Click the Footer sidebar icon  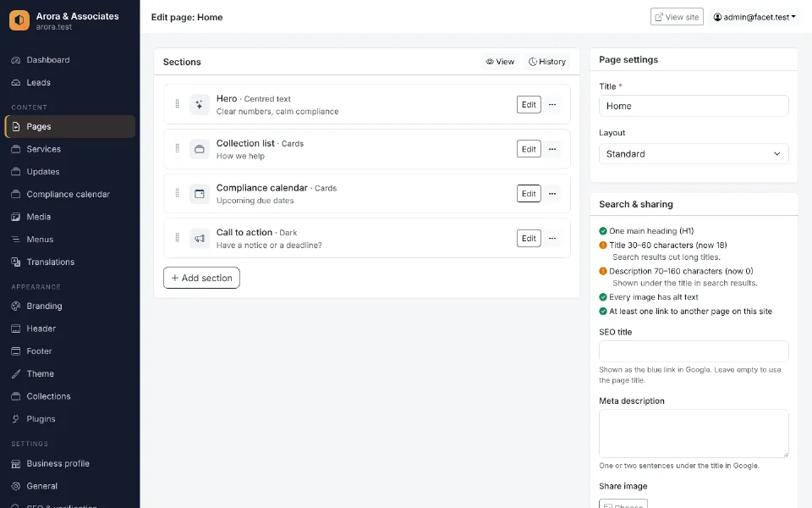click(x=16, y=351)
